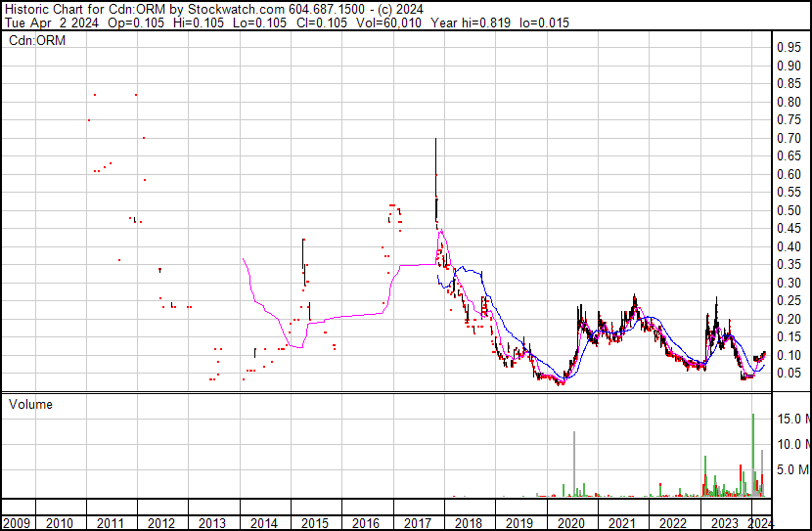Click the 10.0 M volume axis label

793,444
